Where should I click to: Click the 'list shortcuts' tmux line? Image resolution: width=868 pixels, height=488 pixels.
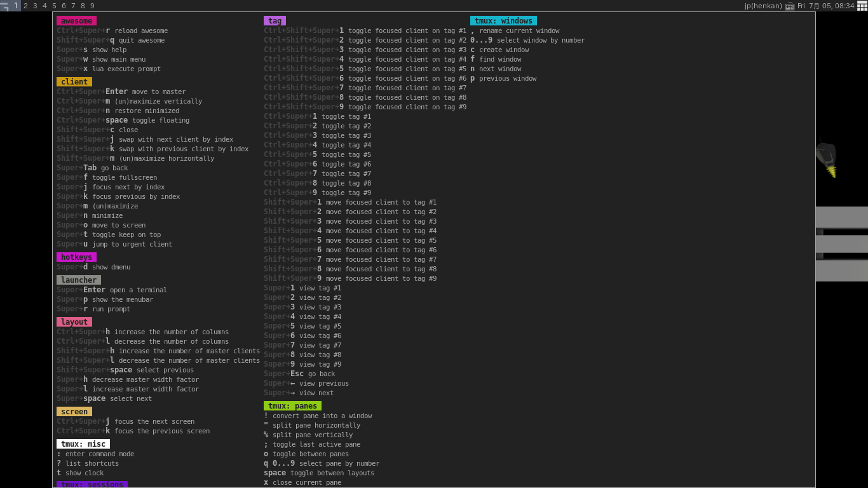pyautogui.click(x=88, y=463)
